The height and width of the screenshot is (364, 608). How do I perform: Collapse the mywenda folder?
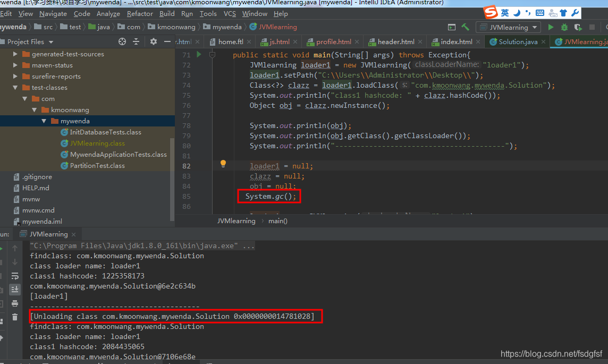point(44,121)
